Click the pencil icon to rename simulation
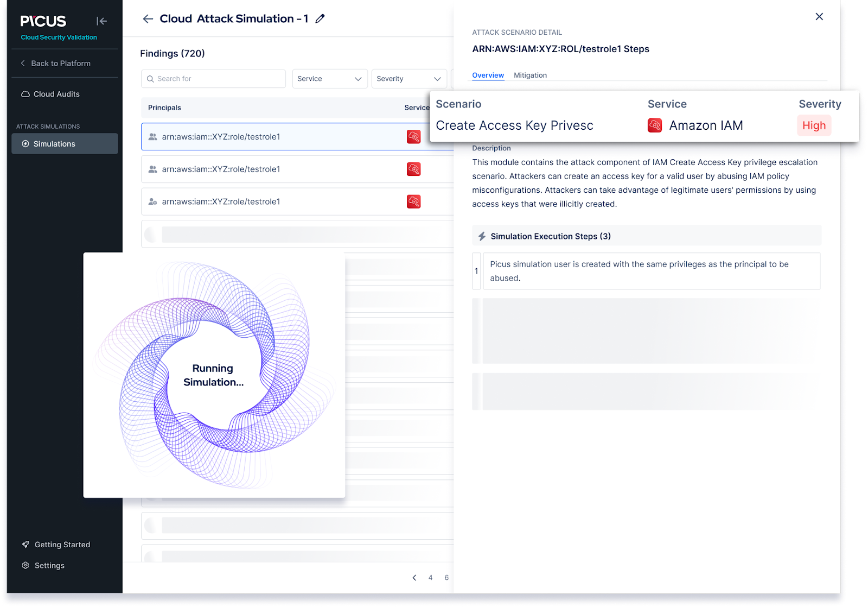This screenshot has width=868, height=607. coord(320,19)
